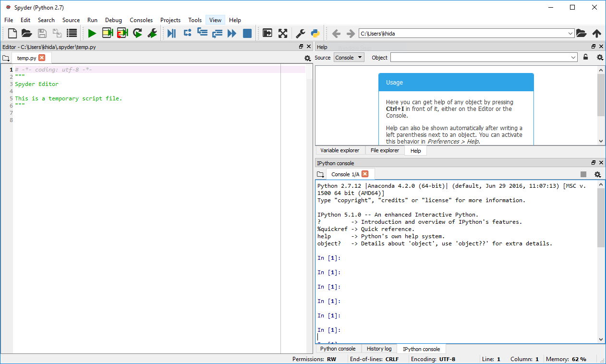Undock the Editor pane
Image resolution: width=606 pixels, height=364 pixels.
pyautogui.click(x=301, y=47)
